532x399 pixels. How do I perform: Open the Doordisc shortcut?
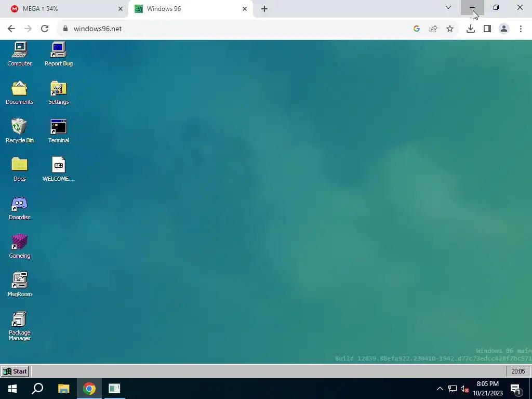click(x=20, y=208)
